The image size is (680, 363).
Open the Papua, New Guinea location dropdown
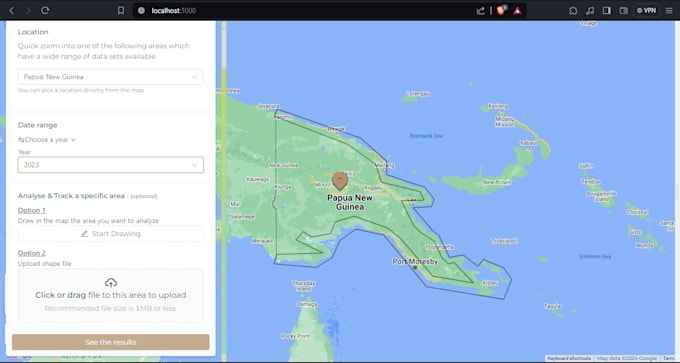click(x=111, y=77)
